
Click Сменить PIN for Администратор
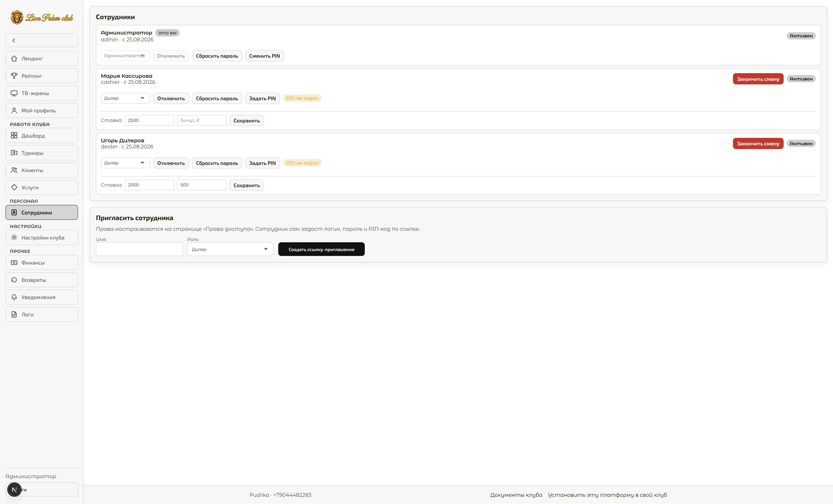264,56
